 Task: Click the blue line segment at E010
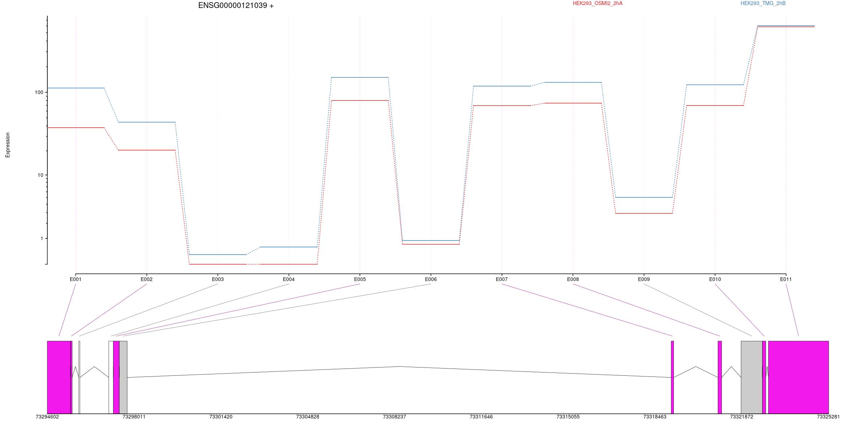pyautogui.click(x=715, y=85)
